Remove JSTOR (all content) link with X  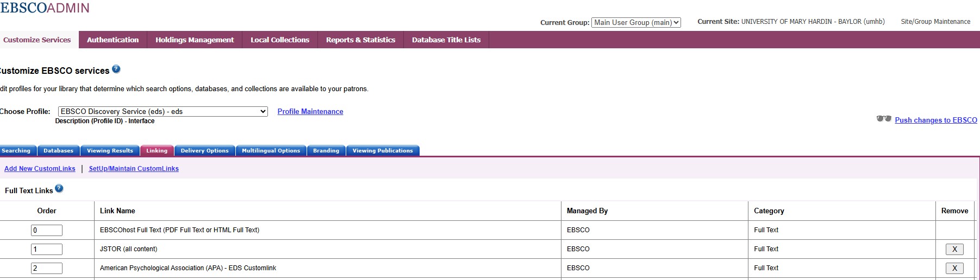point(954,249)
